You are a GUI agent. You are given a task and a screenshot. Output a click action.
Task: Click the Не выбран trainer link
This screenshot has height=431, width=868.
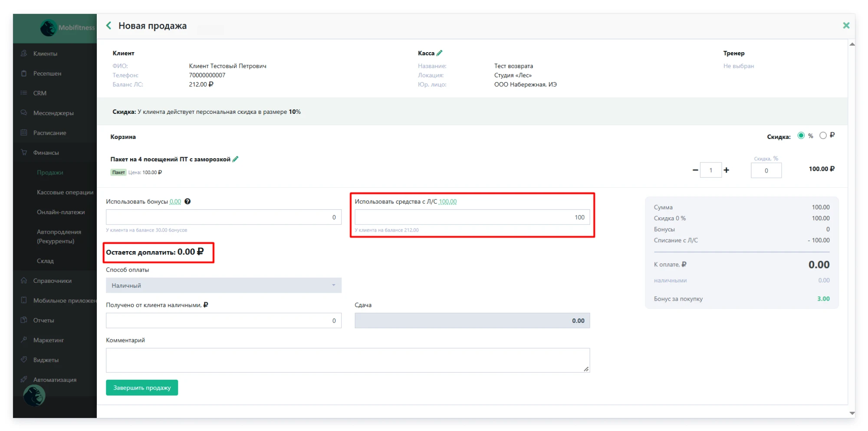pyautogui.click(x=738, y=66)
